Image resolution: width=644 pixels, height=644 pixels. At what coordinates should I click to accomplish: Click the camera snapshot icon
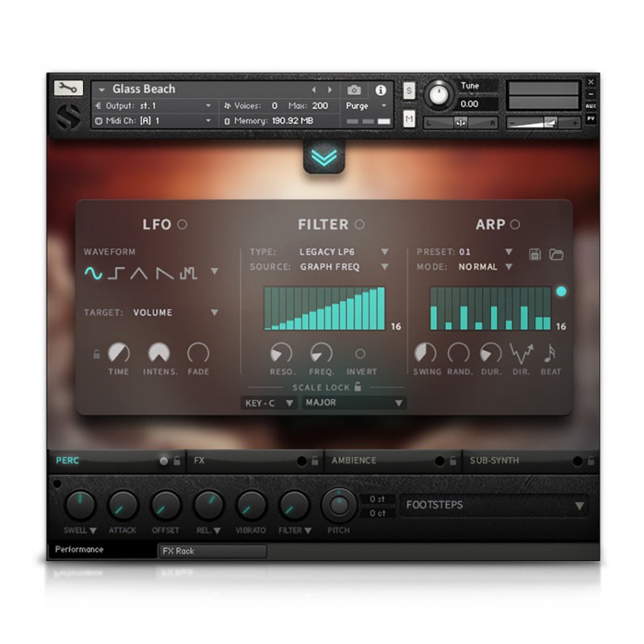[x=354, y=90]
